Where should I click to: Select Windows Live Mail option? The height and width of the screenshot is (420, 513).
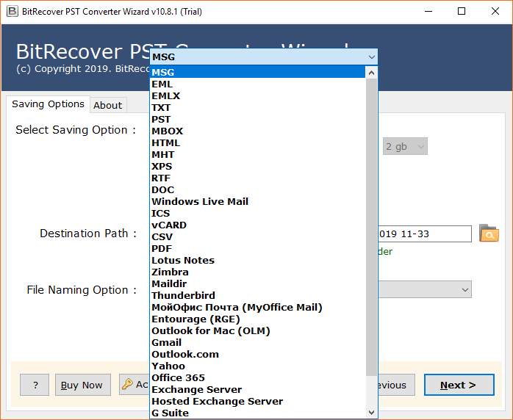[x=257, y=202]
